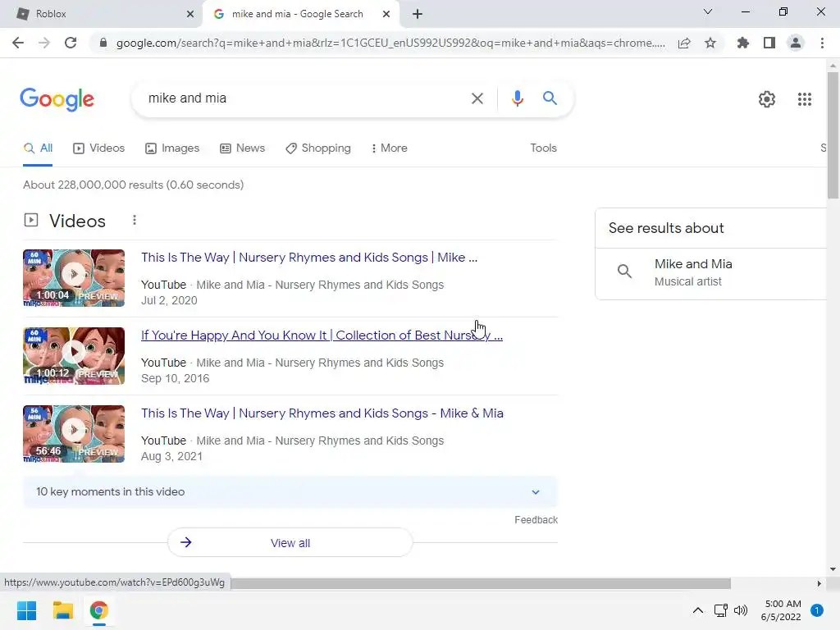Open Chrome's three-dot menu
The width and height of the screenshot is (840, 630).
click(x=822, y=43)
